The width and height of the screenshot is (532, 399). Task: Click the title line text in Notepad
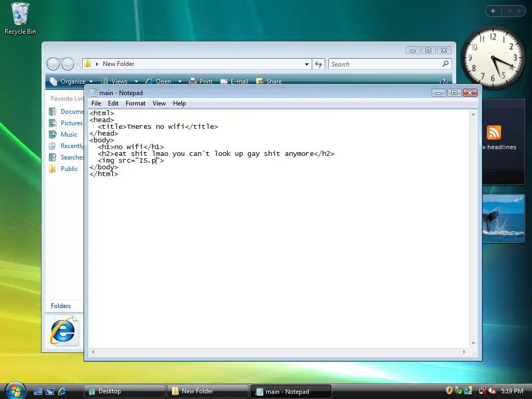pos(158,127)
